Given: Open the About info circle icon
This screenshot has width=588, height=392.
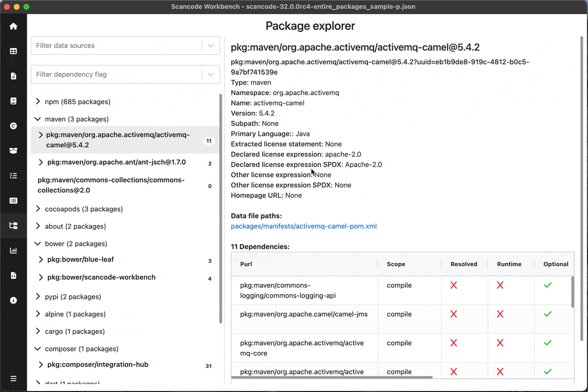Looking at the screenshot, I should [x=13, y=301].
